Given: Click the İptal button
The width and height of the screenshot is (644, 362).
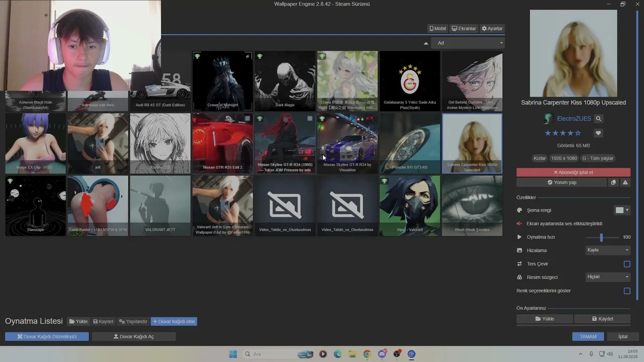Looking at the screenshot, I should (623, 336).
